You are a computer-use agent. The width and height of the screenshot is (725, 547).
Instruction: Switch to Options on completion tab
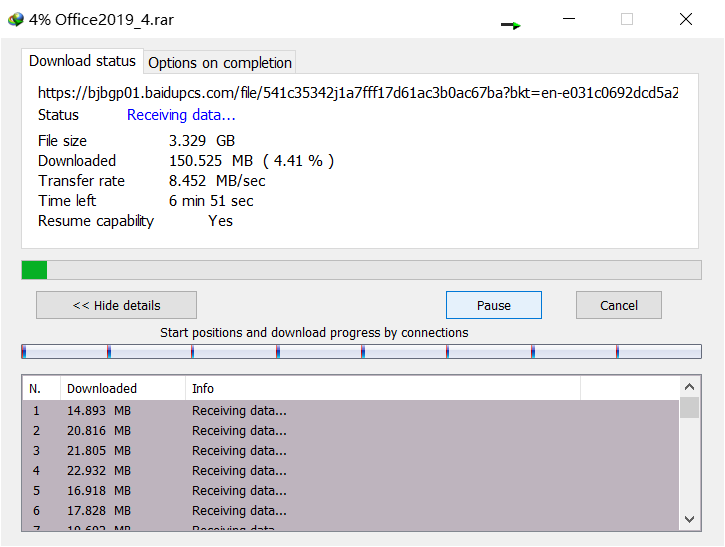[220, 62]
